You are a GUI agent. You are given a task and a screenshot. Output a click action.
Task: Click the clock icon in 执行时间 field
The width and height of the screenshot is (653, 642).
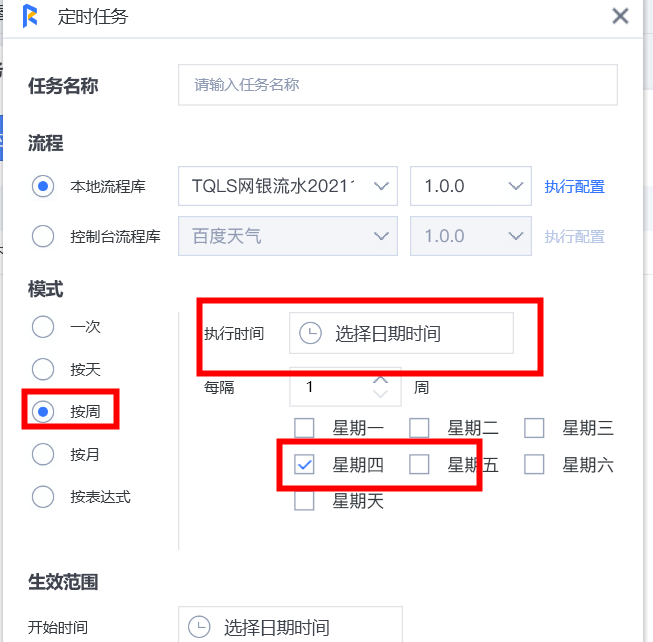tap(310, 333)
